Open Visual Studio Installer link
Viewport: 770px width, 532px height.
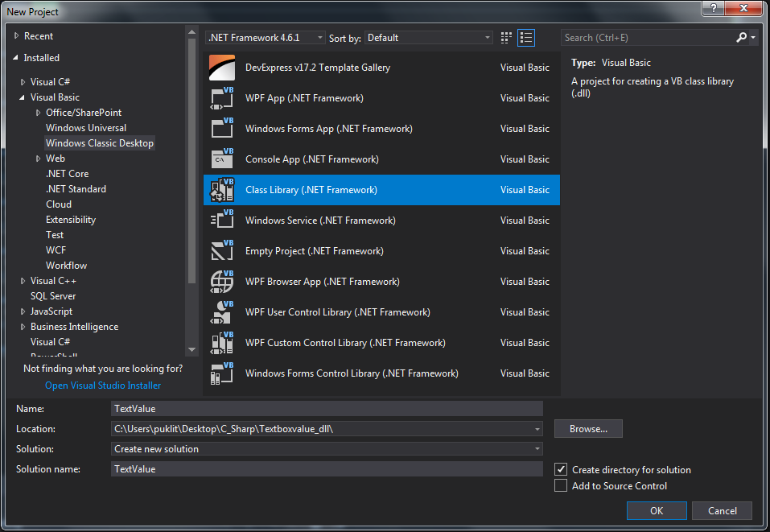tap(103, 386)
